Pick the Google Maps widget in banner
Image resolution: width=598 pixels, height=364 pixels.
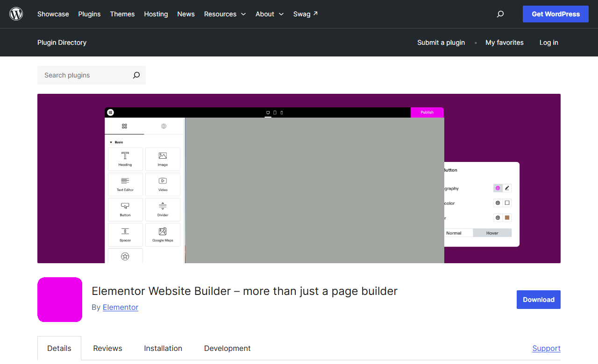point(163,235)
